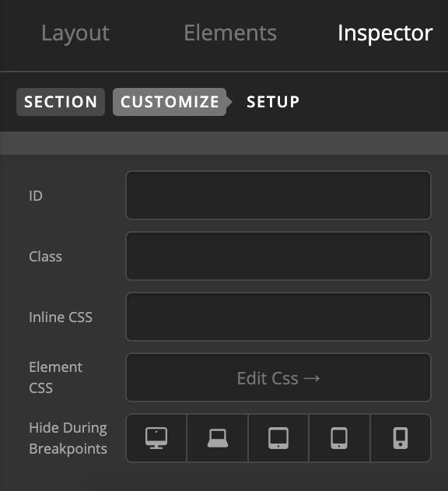Select the Customize breadcrumb
Viewport: 448px width, 491px height.
170,102
